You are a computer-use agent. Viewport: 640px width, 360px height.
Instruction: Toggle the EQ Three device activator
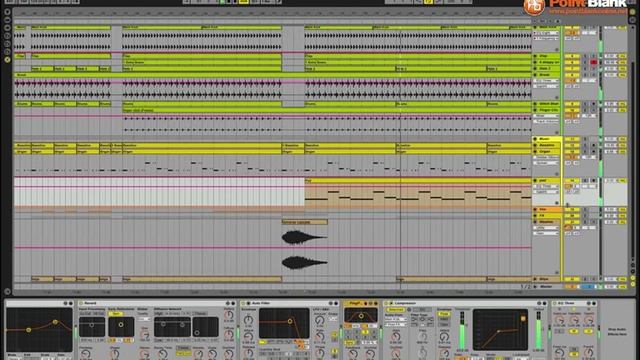click(x=554, y=303)
